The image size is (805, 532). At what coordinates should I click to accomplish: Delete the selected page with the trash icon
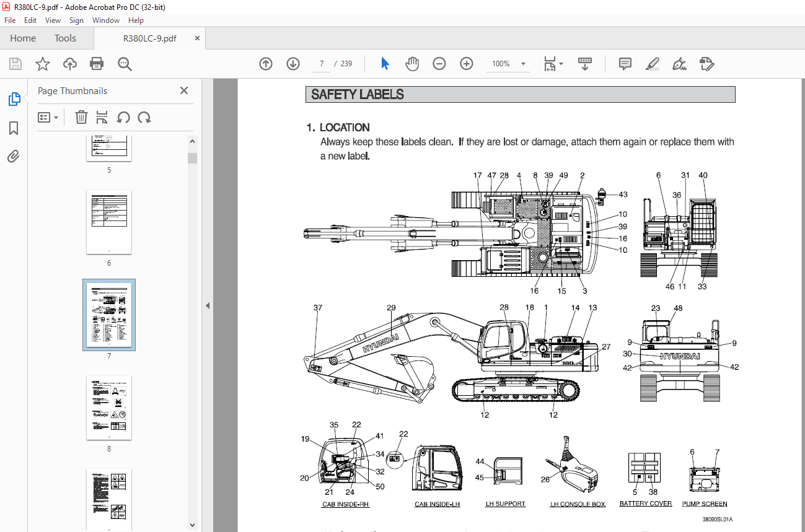[x=81, y=117]
